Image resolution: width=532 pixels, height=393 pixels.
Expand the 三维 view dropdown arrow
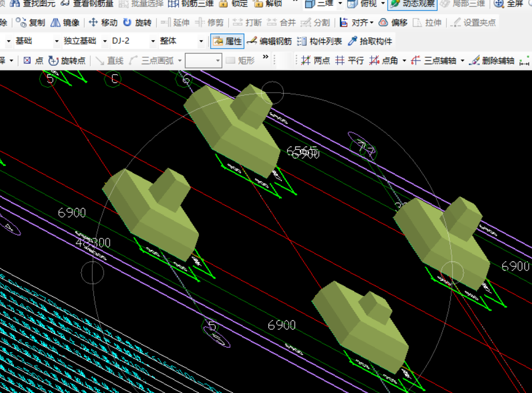coord(340,4)
